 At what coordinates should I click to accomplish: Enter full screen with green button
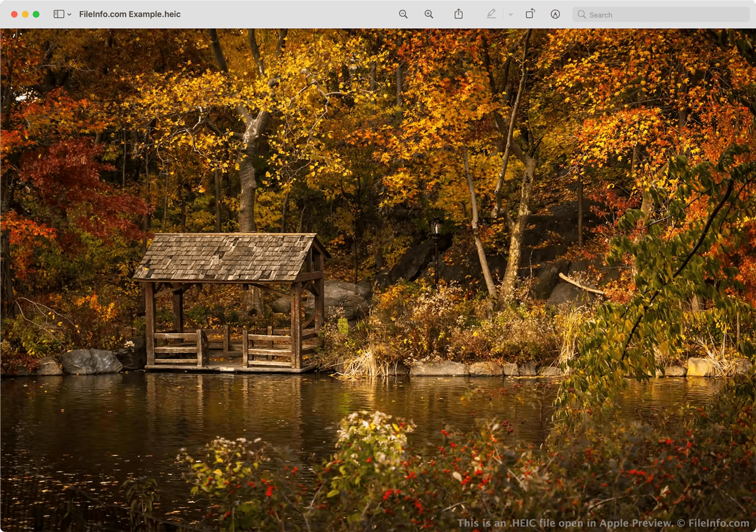(36, 14)
